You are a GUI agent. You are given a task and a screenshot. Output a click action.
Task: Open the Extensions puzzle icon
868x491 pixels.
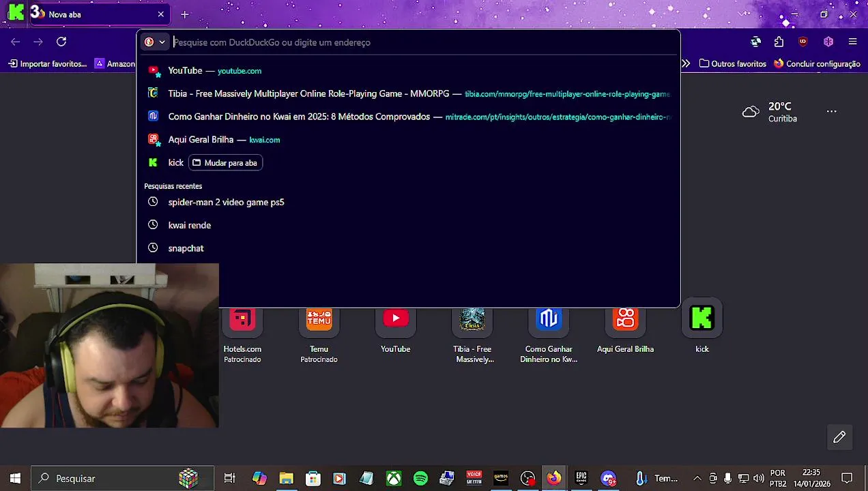779,42
